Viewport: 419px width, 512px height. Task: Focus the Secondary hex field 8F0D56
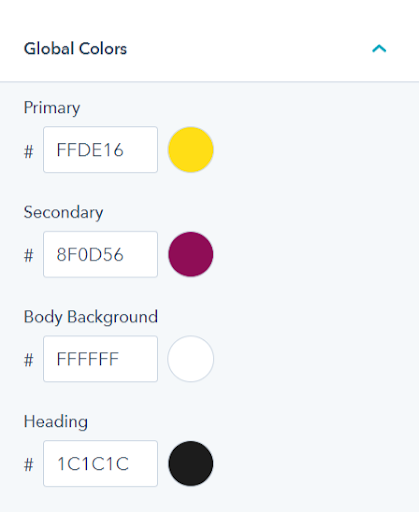pos(100,254)
